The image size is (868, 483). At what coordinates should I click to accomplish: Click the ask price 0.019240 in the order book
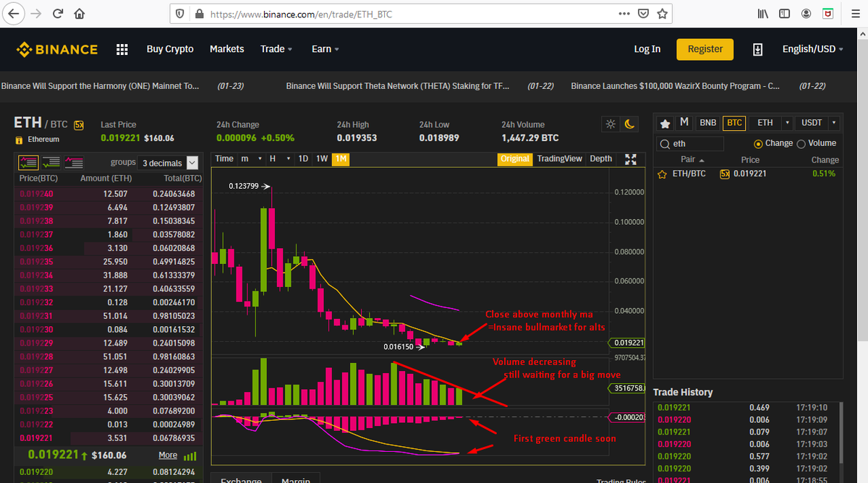click(37, 194)
